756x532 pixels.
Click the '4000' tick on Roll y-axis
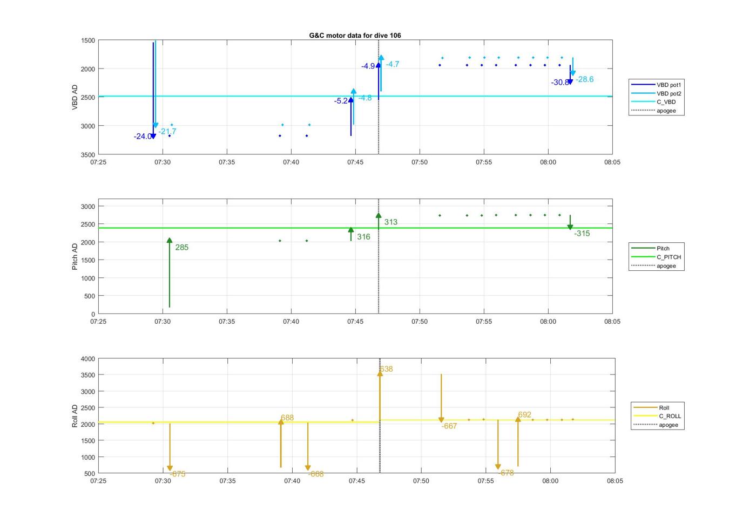[x=88, y=359]
